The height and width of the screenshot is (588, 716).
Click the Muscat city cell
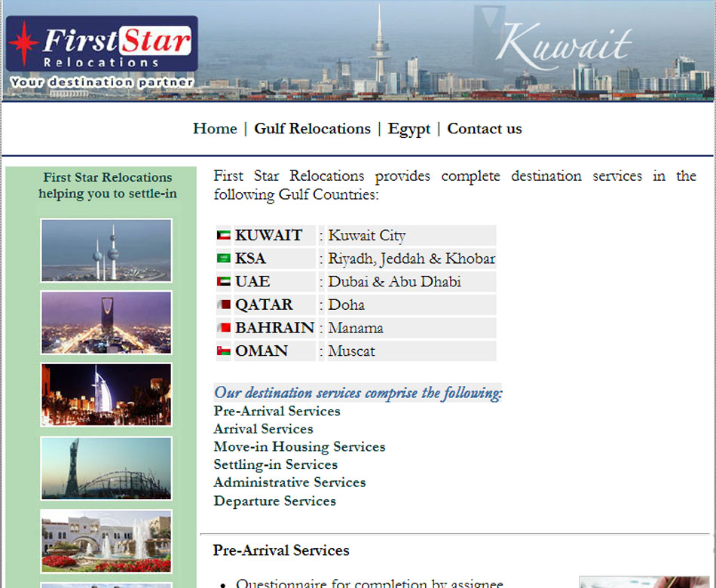[x=412, y=351]
